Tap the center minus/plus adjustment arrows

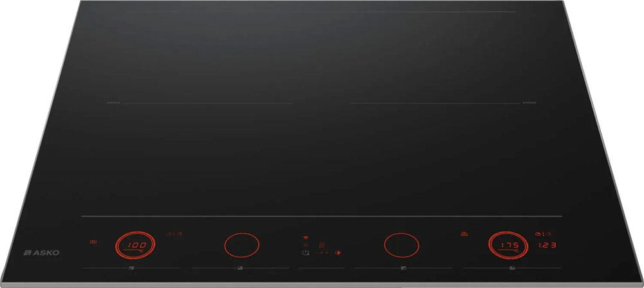(322, 253)
